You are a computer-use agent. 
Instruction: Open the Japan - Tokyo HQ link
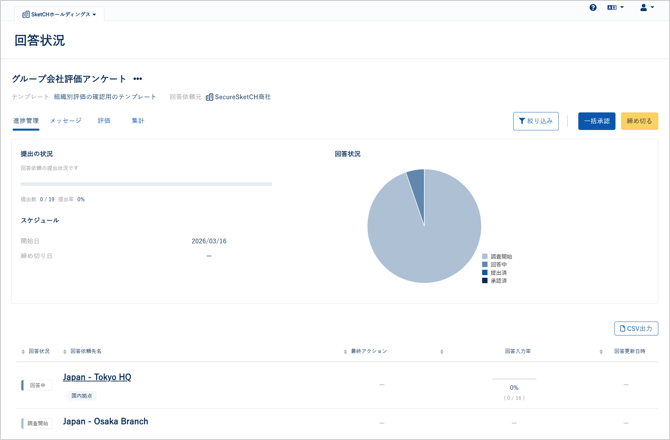[97, 377]
